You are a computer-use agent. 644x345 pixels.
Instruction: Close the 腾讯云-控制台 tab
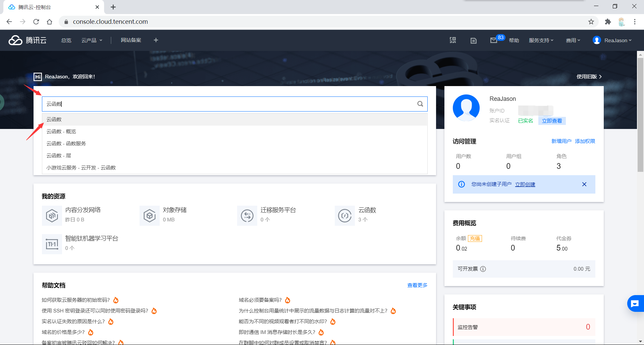pos(97,7)
